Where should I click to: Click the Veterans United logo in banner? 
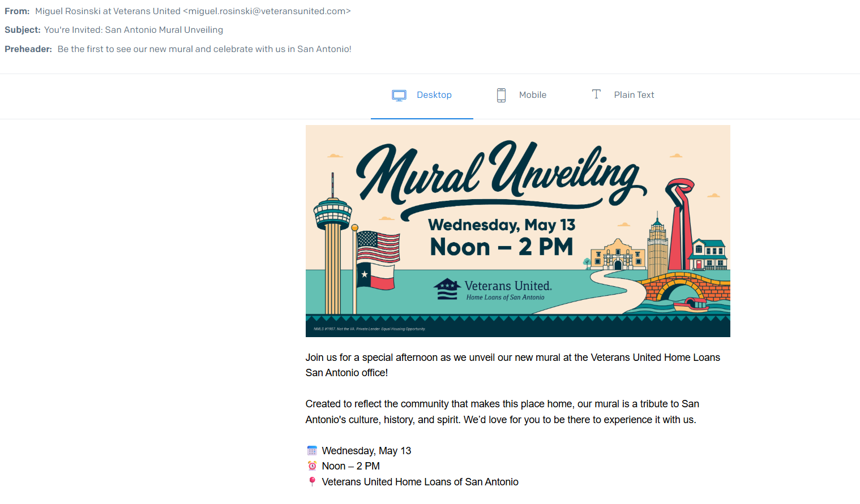pos(493,289)
